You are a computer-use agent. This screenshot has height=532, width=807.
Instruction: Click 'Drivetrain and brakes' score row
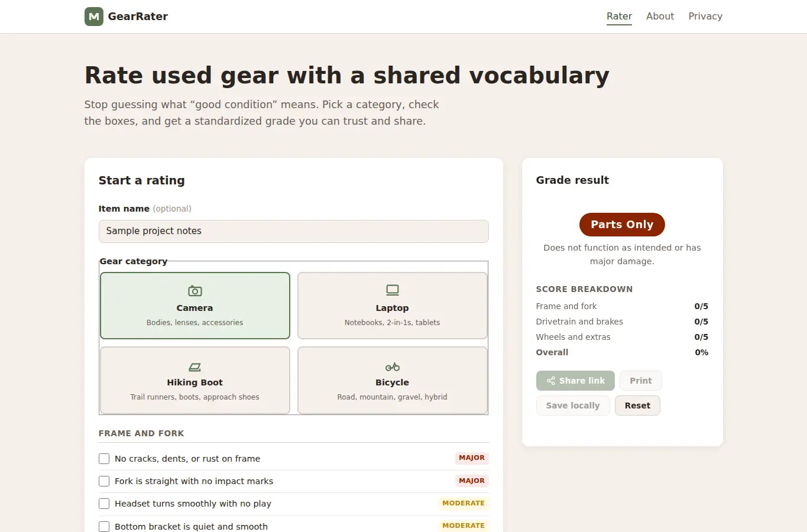coord(622,322)
